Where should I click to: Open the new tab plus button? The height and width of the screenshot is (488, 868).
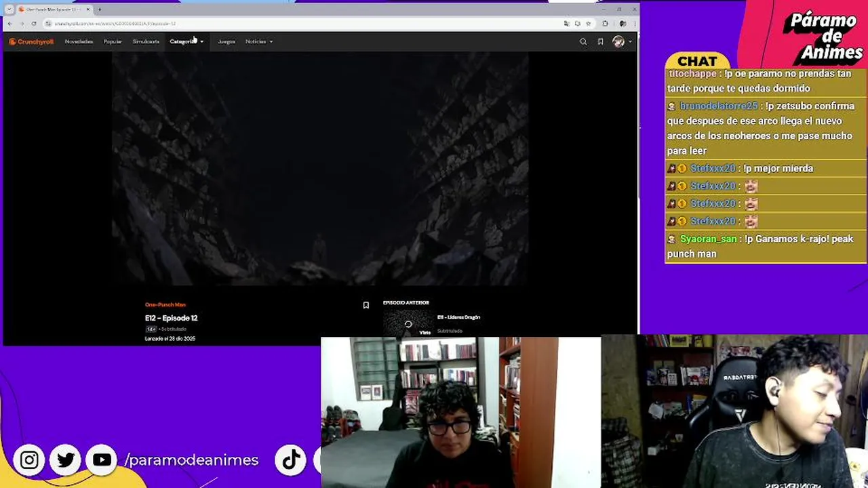(x=99, y=9)
